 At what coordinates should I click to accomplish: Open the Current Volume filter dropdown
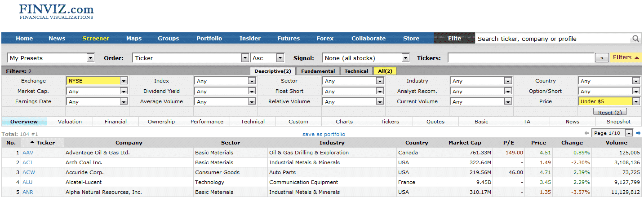(x=481, y=102)
